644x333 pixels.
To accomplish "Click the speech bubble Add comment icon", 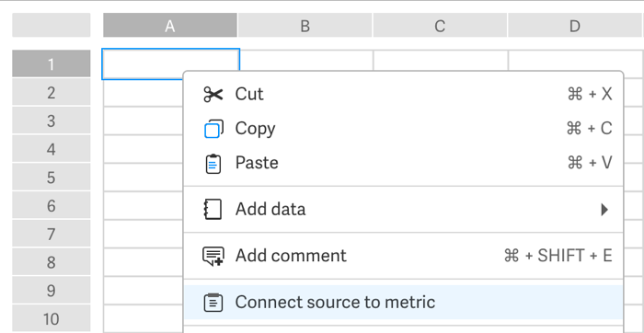I will click(x=213, y=257).
